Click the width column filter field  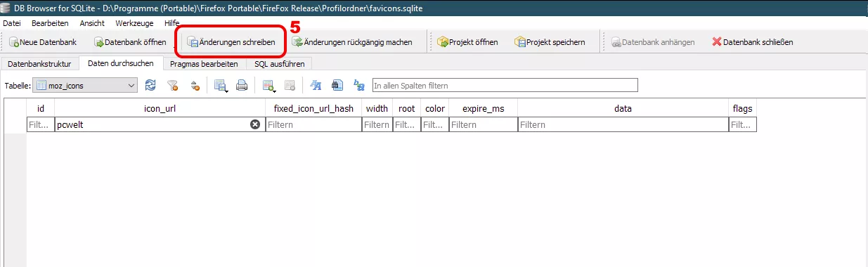pos(377,124)
